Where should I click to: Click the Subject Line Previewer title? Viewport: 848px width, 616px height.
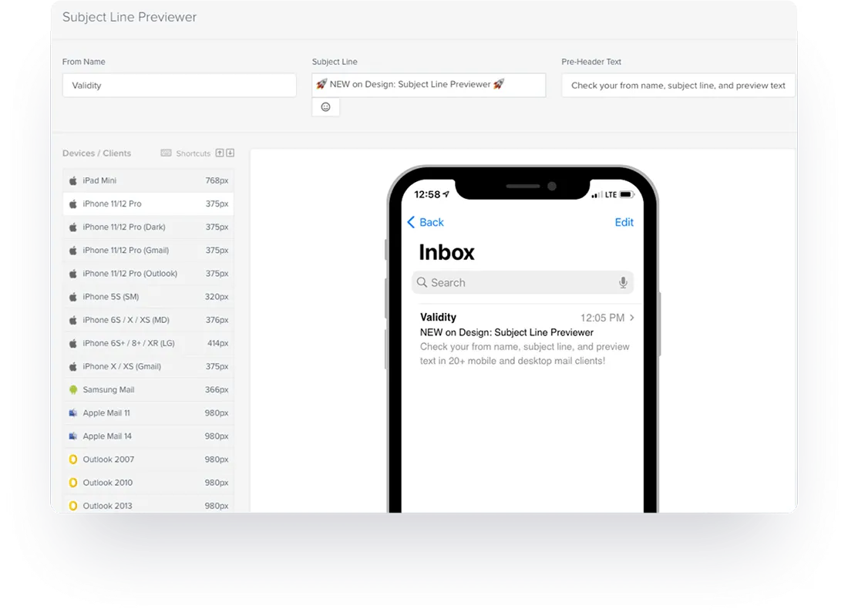130,17
